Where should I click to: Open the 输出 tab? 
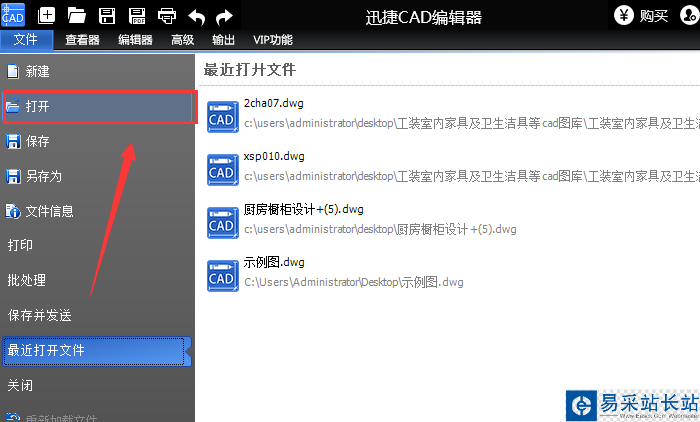(223, 40)
